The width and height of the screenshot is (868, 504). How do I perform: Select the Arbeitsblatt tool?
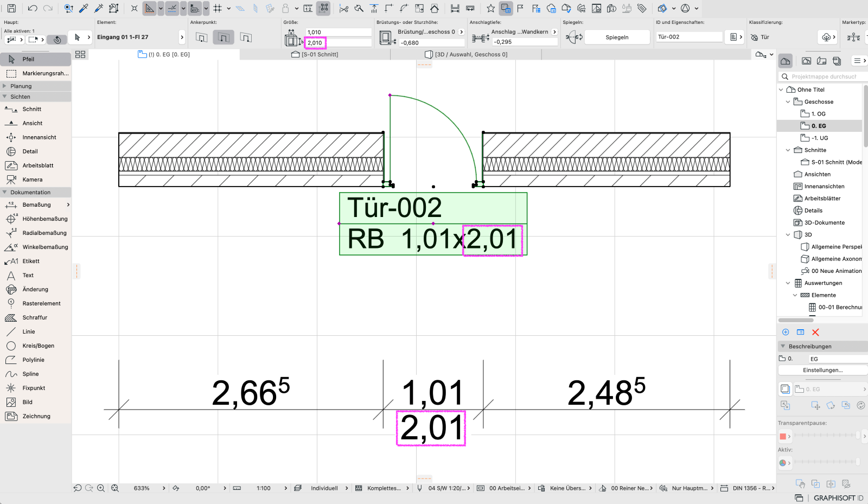[x=36, y=165]
